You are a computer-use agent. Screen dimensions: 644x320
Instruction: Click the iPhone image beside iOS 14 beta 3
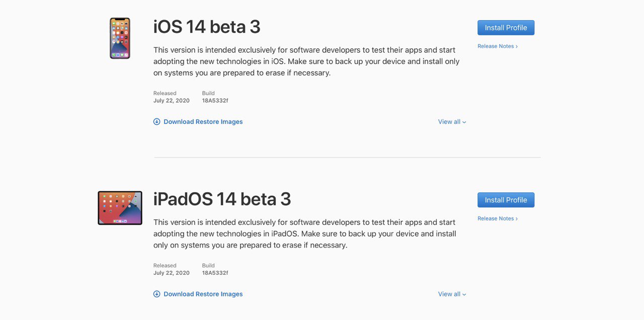pos(120,38)
